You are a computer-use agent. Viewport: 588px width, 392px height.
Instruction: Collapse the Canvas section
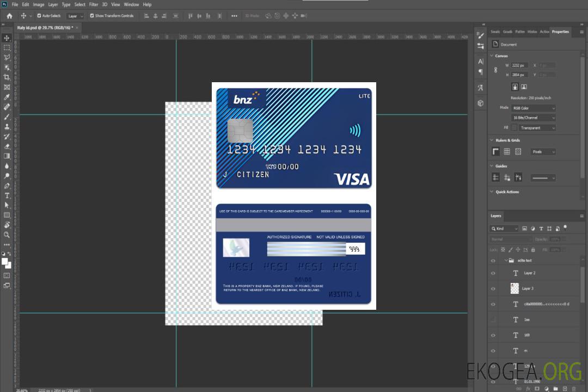[492, 56]
